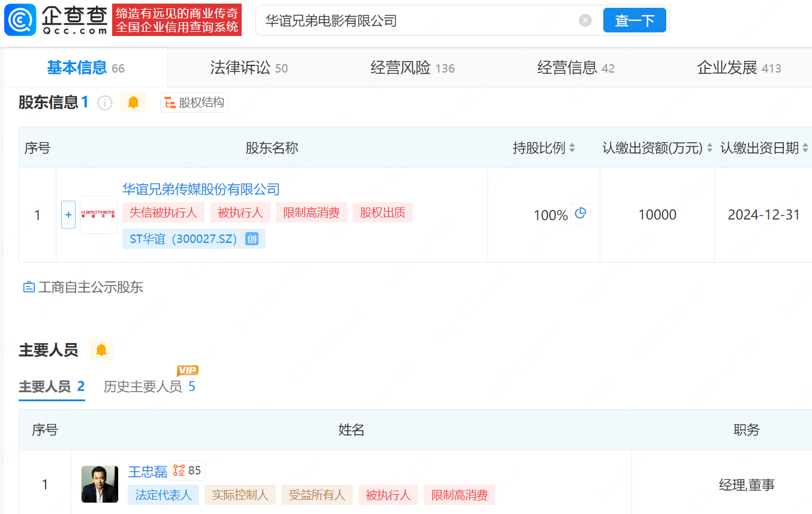This screenshot has height=514, width=812.
Task: Click the bell alert icon beside 股东信息
Action: (134, 103)
